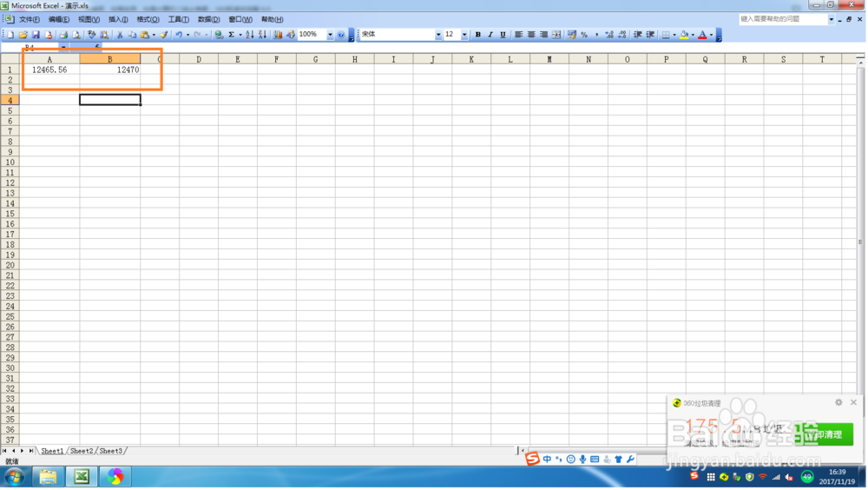Apply red font color
The image size is (868, 490).
704,35
